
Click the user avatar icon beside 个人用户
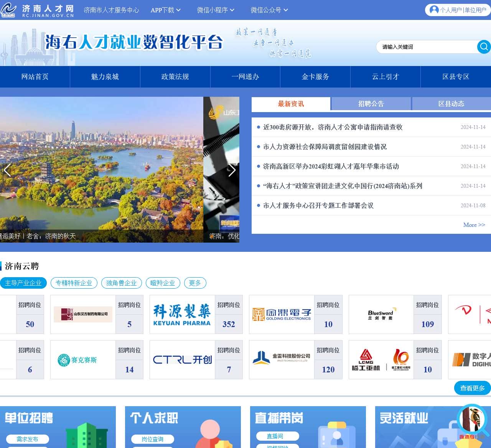coord(434,10)
